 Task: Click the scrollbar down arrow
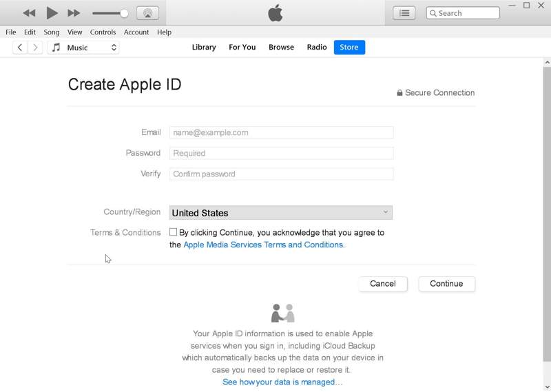tap(547, 387)
